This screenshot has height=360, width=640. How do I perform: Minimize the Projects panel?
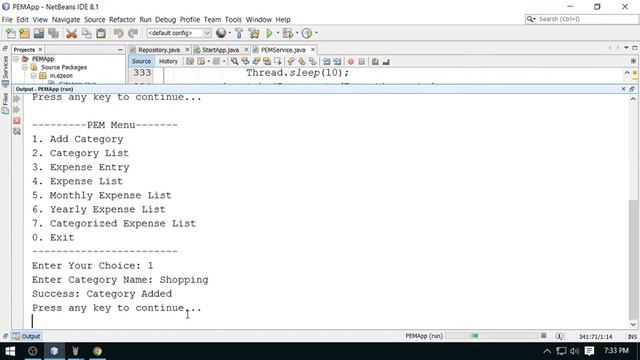click(x=120, y=49)
